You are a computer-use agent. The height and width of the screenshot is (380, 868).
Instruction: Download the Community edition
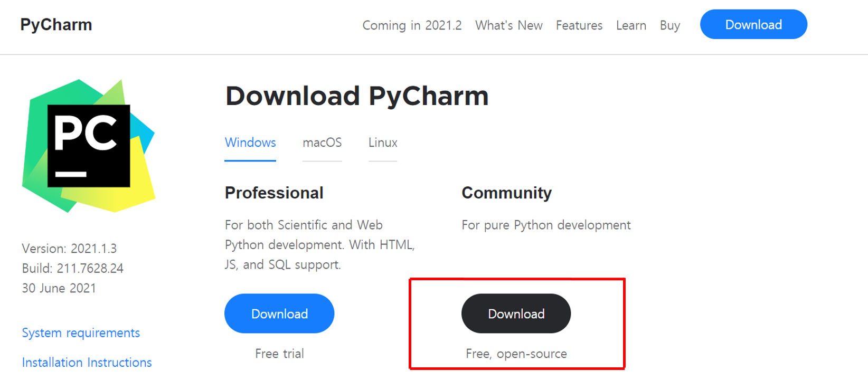pos(516,313)
